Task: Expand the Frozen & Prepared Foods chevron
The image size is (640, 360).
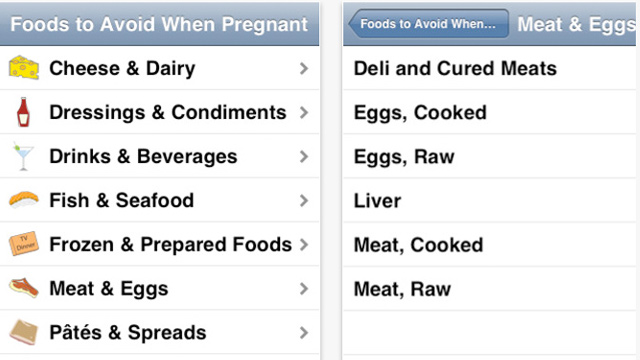Action: tap(304, 244)
